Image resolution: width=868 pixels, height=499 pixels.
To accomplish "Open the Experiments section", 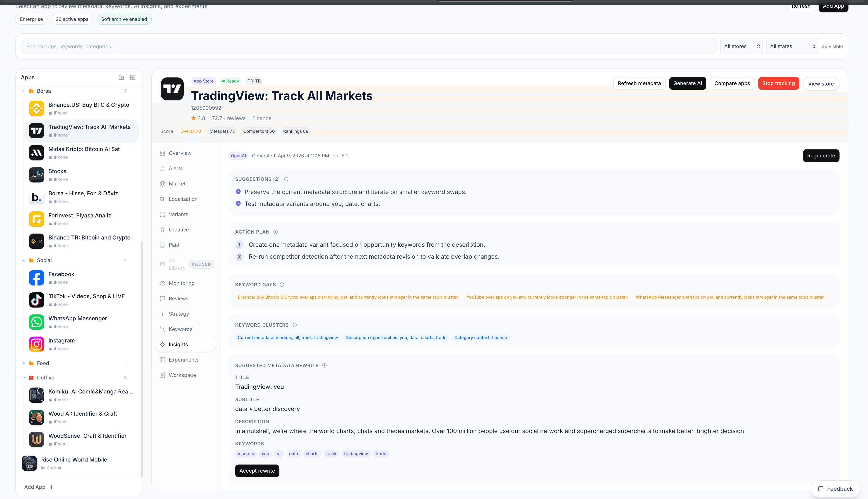I will pyautogui.click(x=185, y=359).
